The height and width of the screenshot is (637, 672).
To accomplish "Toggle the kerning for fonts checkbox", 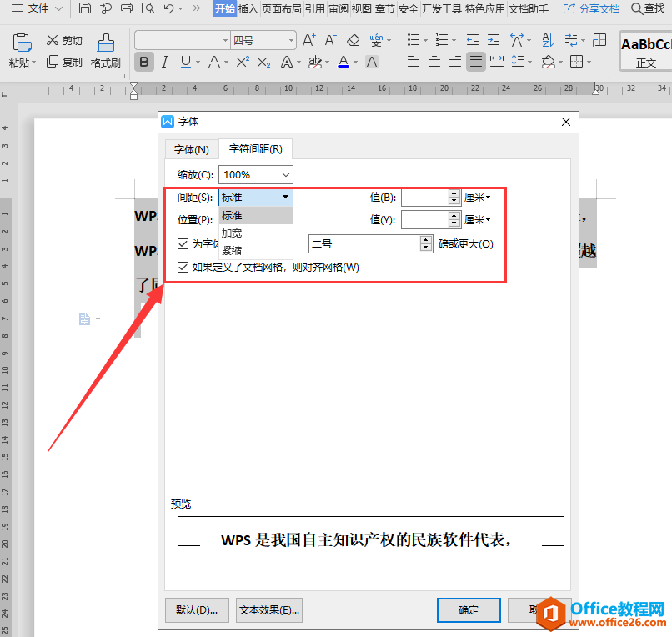I will point(183,244).
